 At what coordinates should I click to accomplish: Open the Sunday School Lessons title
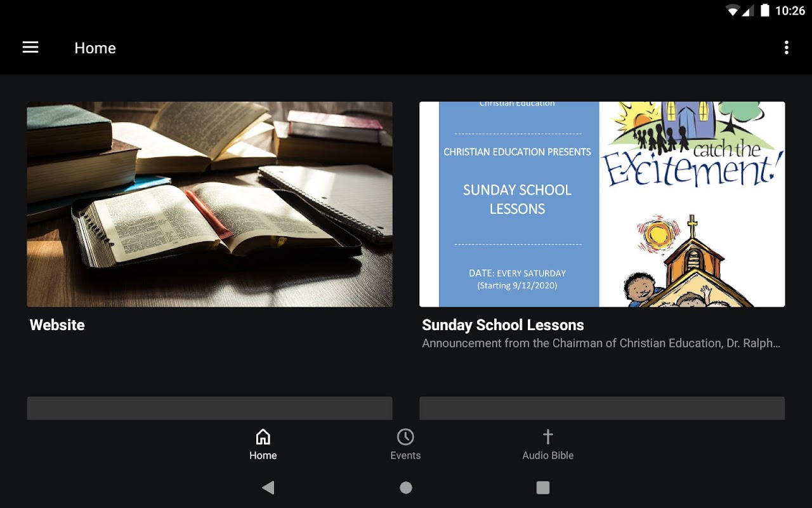pos(503,325)
